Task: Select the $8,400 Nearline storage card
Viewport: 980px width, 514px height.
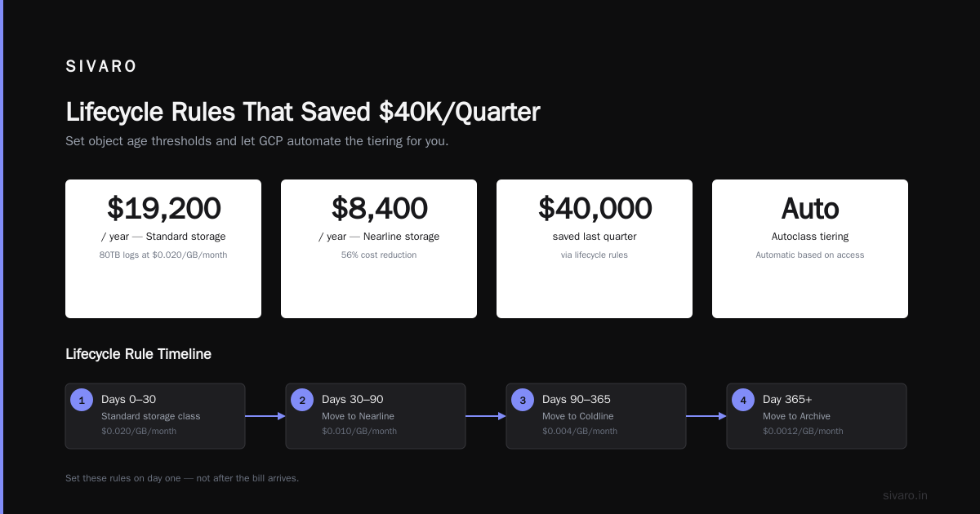Action: [379, 249]
